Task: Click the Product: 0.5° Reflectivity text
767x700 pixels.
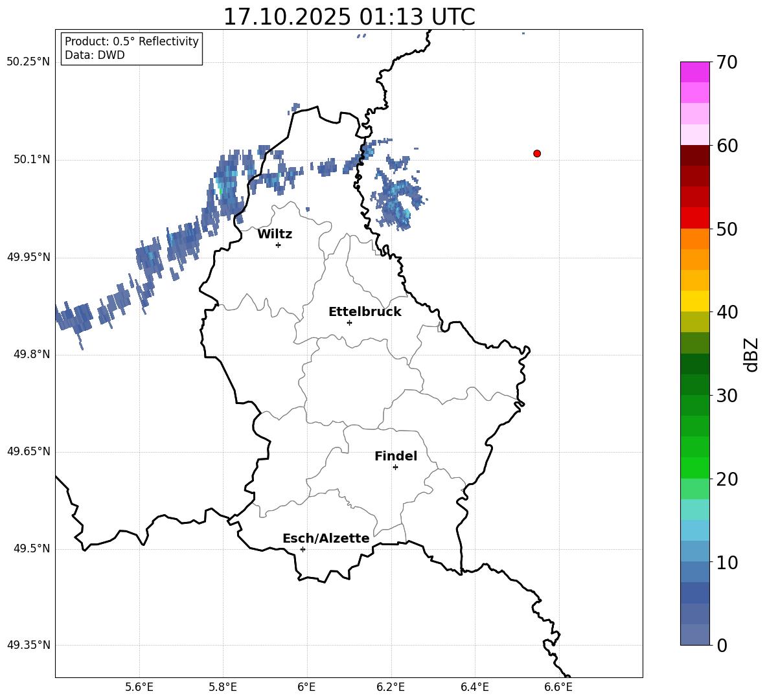Action: pyautogui.click(x=132, y=41)
